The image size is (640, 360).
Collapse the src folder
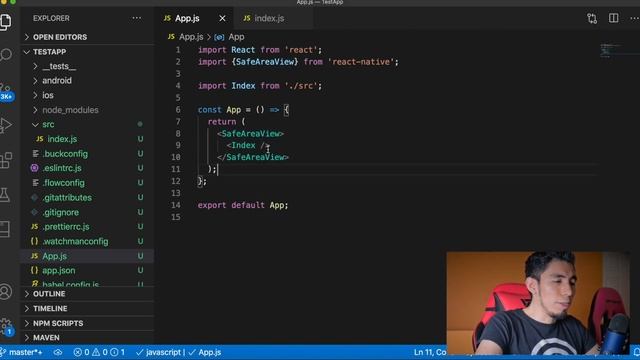tap(87, 124)
